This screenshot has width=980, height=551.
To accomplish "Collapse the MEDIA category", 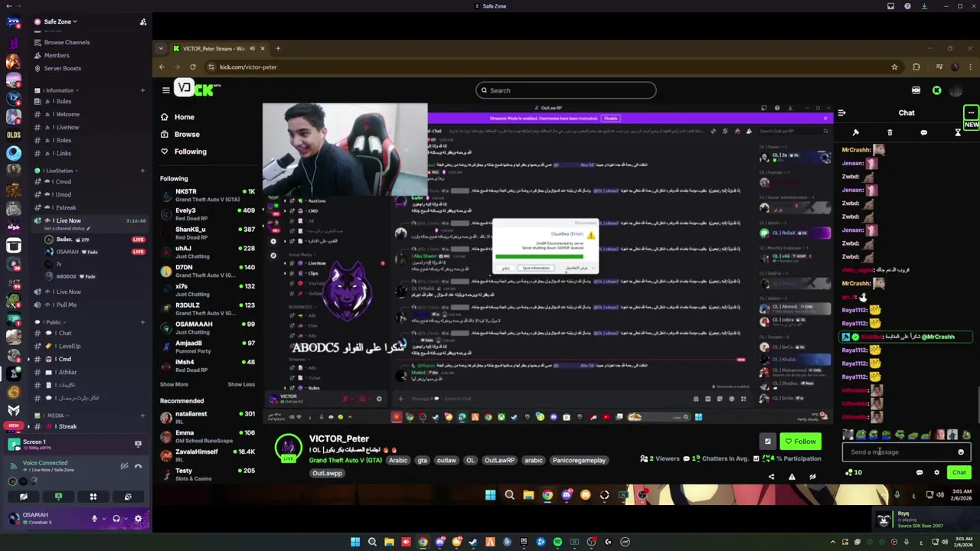I will (x=55, y=416).
